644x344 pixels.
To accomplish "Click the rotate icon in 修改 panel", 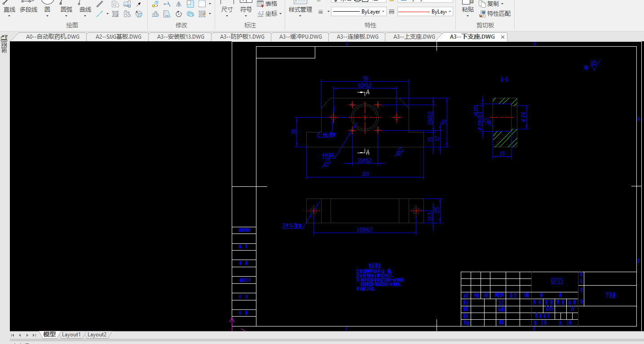I will [x=179, y=14].
